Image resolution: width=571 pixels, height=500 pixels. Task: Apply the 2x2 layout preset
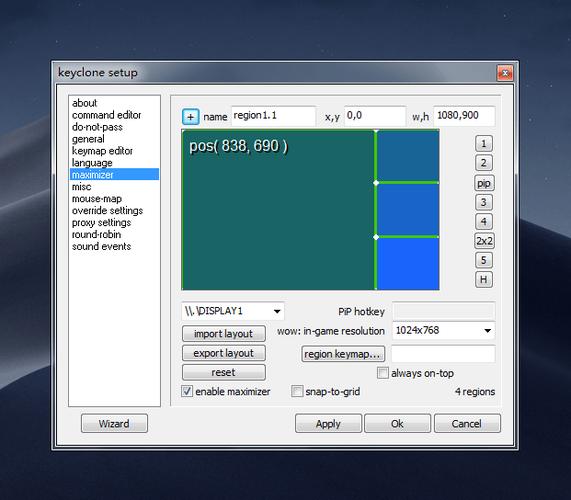[x=484, y=241]
